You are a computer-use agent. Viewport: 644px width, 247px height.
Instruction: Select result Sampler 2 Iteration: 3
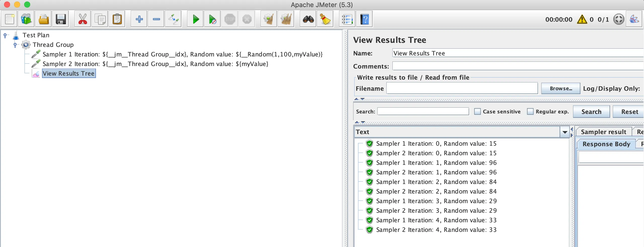[436, 211]
